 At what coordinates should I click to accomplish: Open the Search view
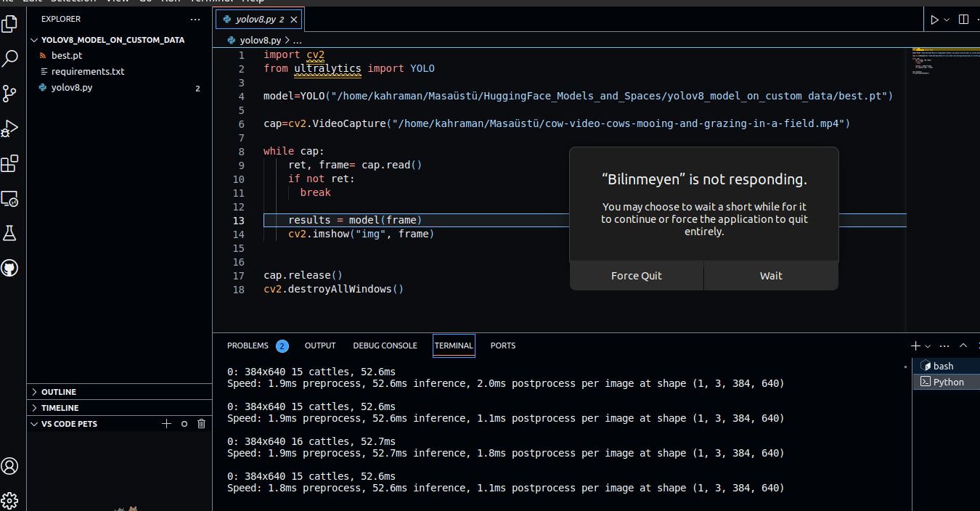click(9, 59)
